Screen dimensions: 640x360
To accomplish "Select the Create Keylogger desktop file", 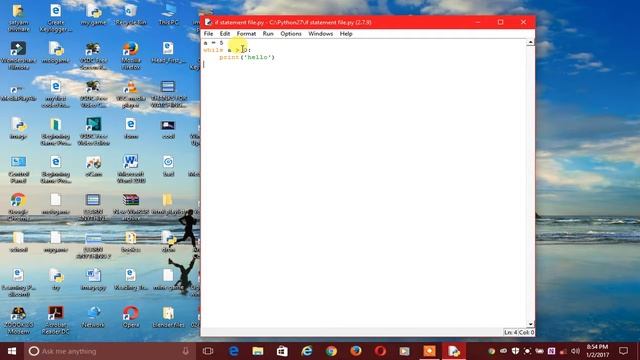I will pyautogui.click(x=56, y=18).
